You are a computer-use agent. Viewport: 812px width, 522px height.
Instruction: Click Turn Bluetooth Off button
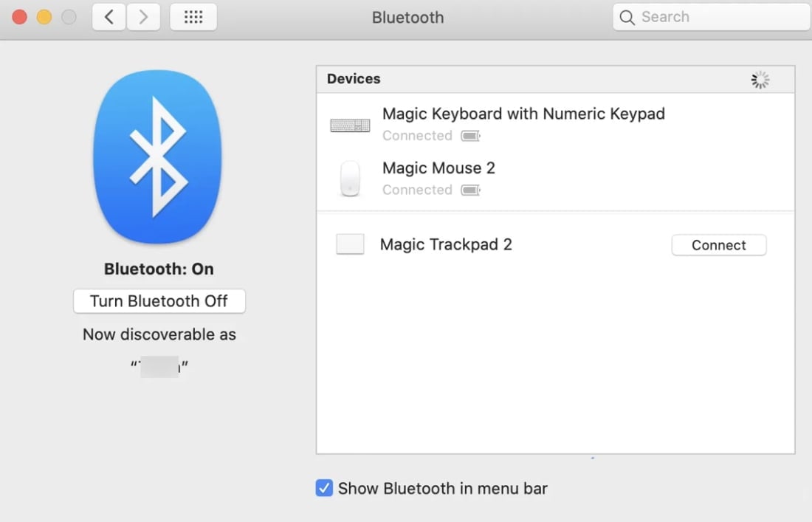tap(159, 301)
